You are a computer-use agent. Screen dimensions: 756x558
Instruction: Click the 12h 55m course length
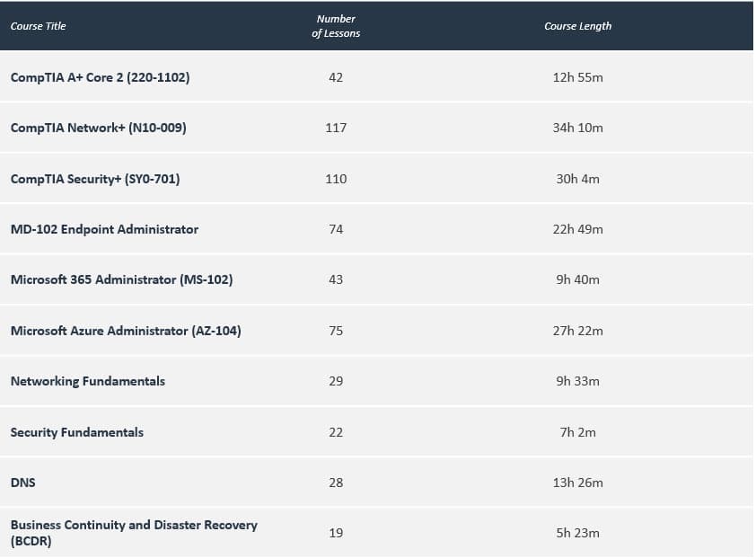577,77
